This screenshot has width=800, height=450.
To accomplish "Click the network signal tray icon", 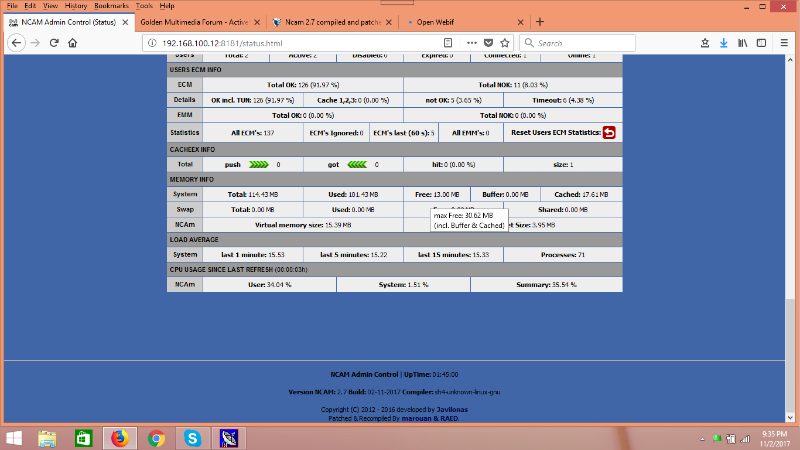I will tap(745, 439).
